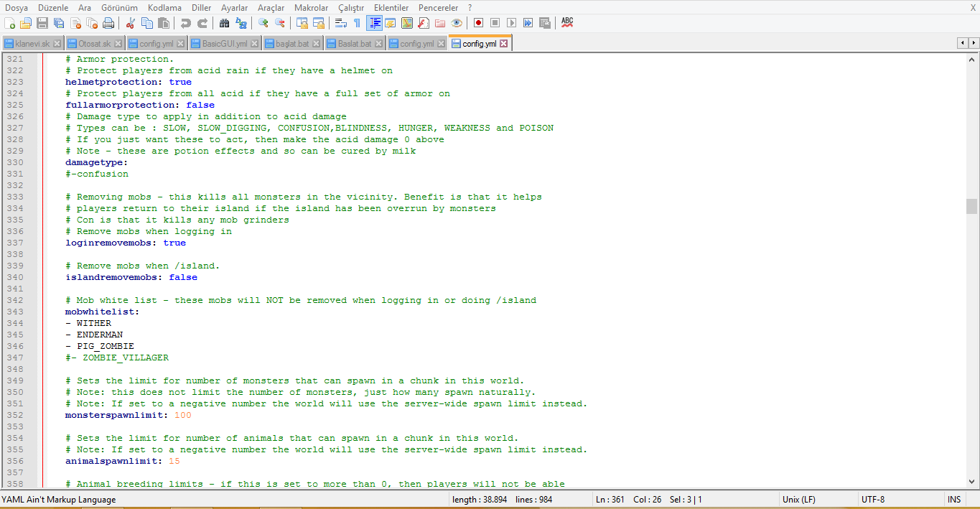Viewport: 980px width, 509px height.
Task: Open the Ayarlar menu
Action: click(x=235, y=7)
